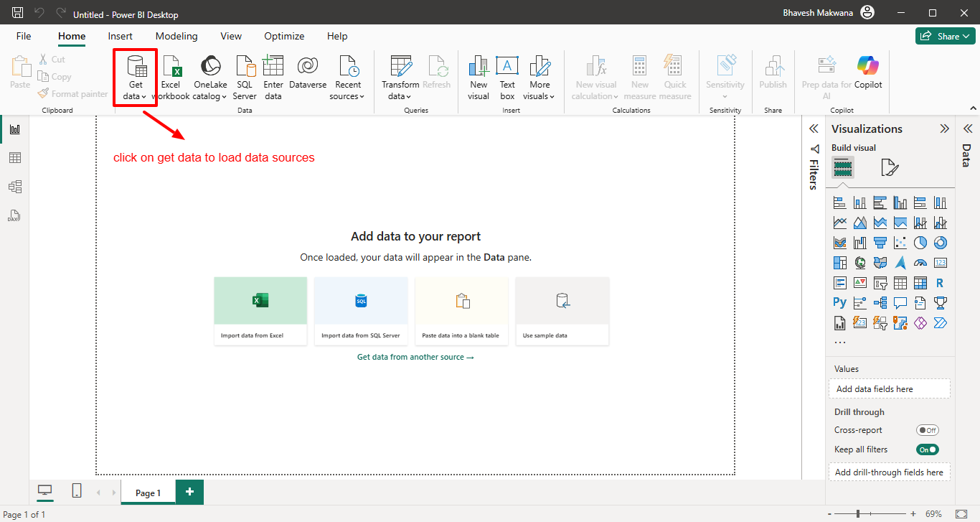Select the Stacked bar chart visual

coord(839,203)
